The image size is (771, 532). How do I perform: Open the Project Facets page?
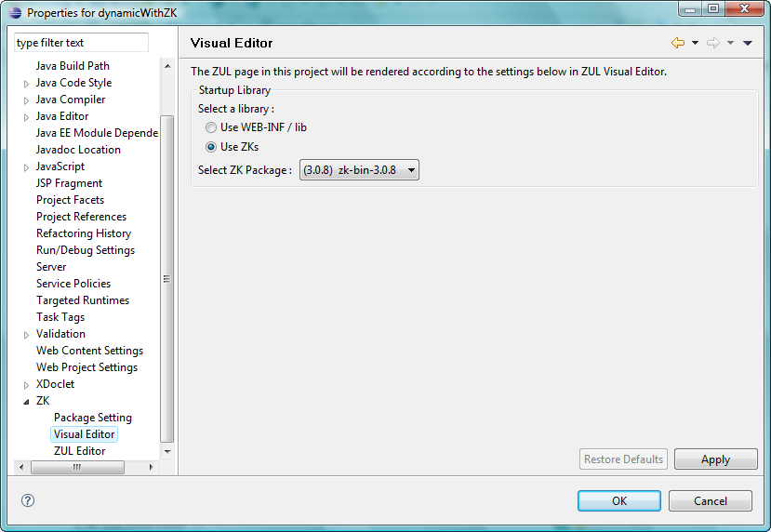[71, 200]
